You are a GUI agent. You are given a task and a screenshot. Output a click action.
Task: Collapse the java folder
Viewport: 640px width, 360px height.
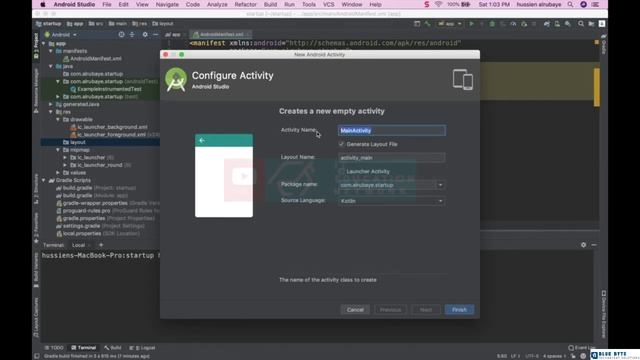pyautogui.click(x=51, y=66)
